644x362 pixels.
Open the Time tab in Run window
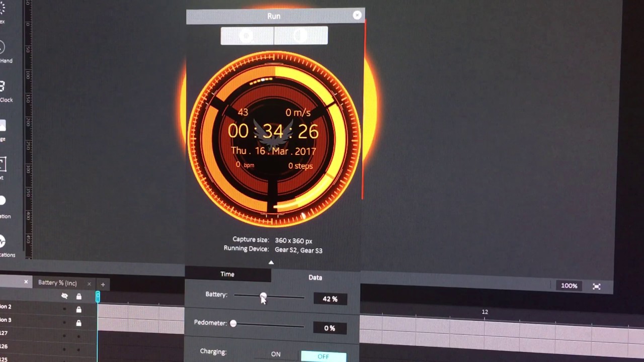point(227,274)
